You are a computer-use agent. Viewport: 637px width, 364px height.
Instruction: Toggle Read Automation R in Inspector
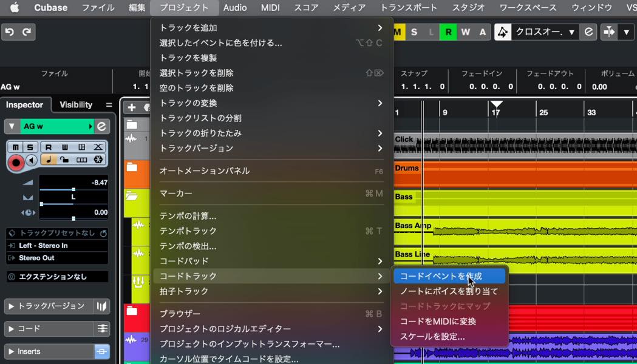pyautogui.click(x=49, y=147)
